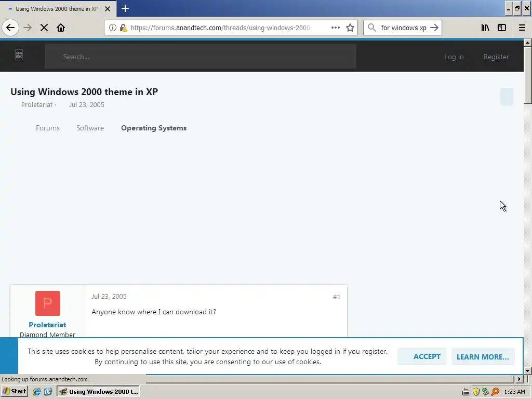This screenshot has width=532, height=399.
Task: Open the Windows Start menu
Action: click(x=14, y=391)
